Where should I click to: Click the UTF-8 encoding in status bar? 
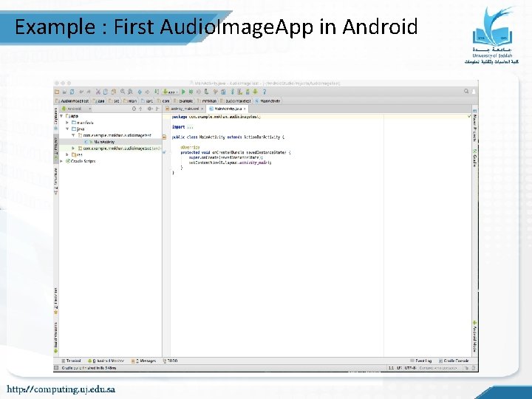[x=410, y=368]
